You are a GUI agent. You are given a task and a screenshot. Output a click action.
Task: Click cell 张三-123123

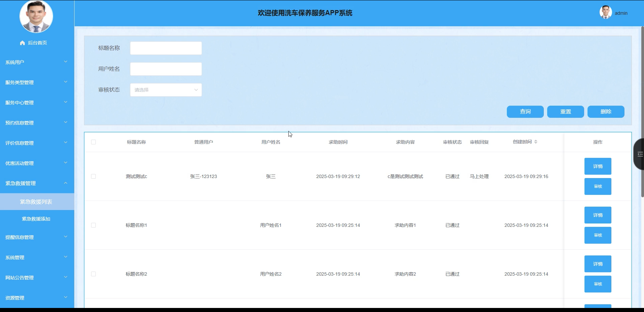203,176
